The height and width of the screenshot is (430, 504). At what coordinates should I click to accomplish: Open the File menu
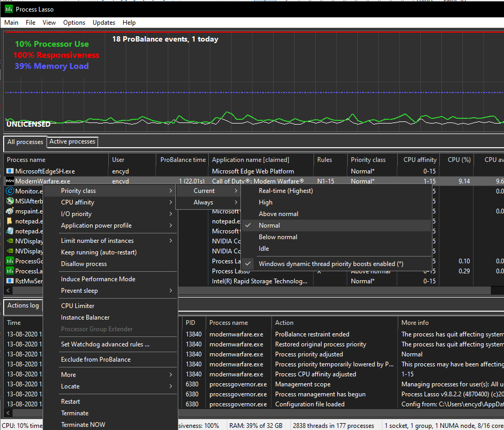click(x=31, y=23)
